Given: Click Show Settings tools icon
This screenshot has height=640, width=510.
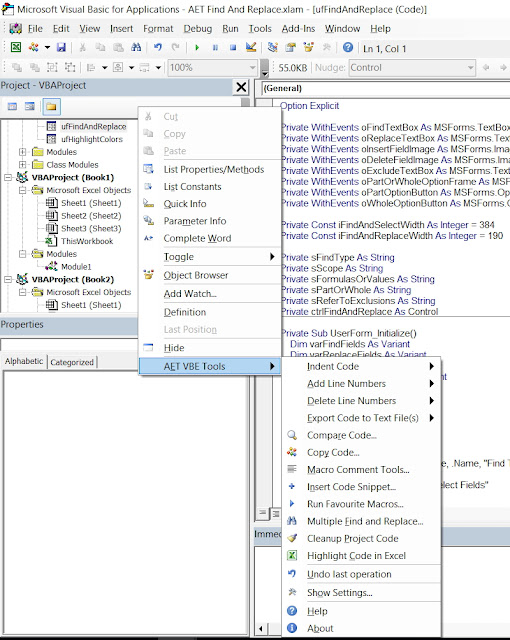Looking at the screenshot, I should click(292, 592).
